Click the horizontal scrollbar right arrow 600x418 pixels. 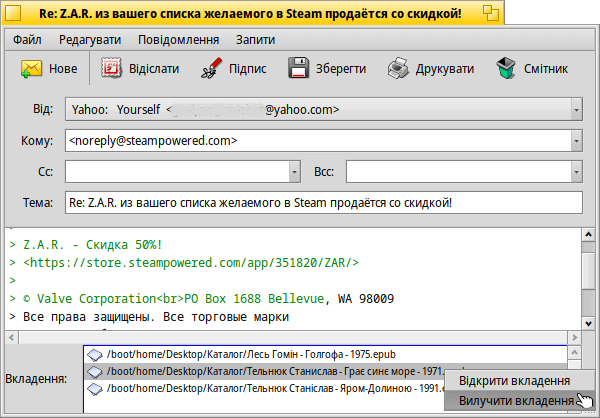coord(574,338)
